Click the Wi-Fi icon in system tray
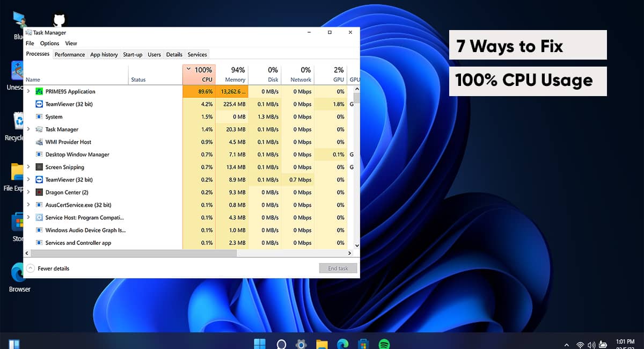This screenshot has height=349, width=644. [x=580, y=345]
